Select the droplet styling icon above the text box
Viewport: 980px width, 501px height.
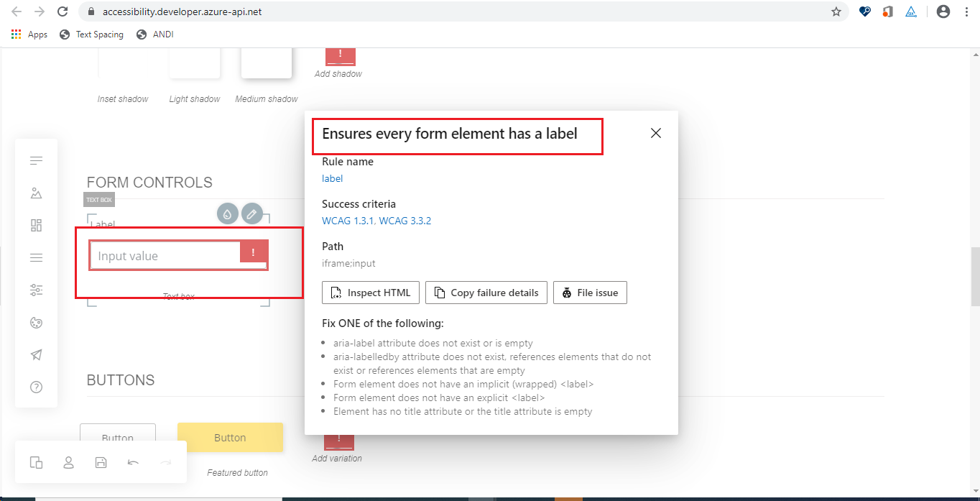pos(227,213)
